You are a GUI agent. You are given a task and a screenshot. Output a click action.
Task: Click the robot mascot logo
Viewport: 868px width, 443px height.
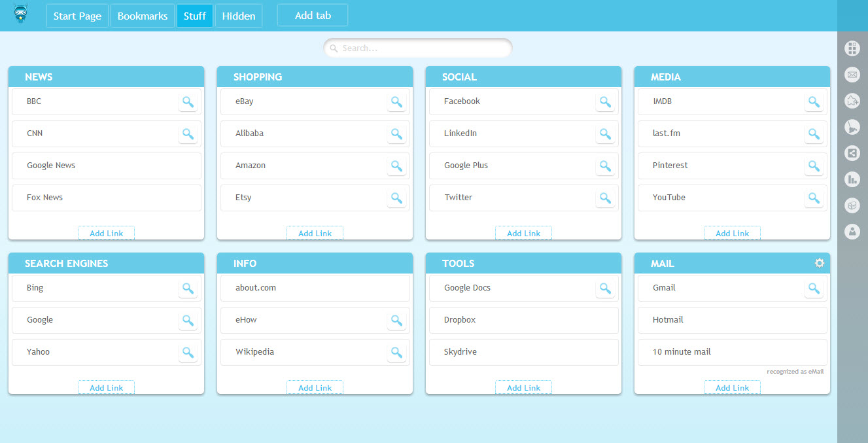pyautogui.click(x=20, y=14)
